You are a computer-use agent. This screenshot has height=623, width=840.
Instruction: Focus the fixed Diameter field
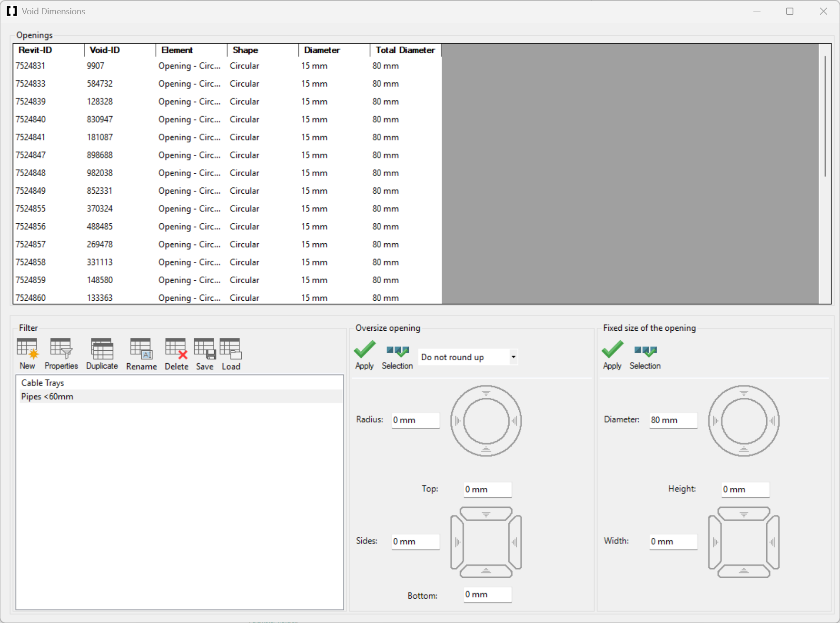click(673, 420)
